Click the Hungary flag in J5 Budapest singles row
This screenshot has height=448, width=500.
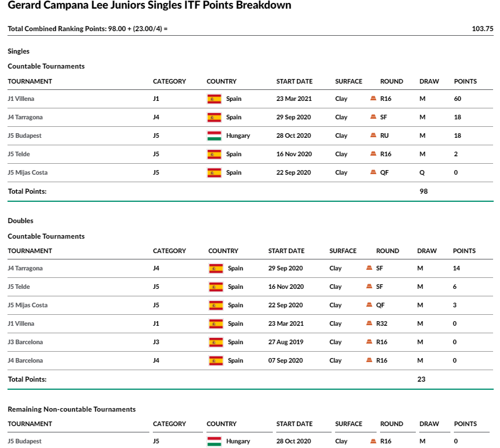[x=214, y=136]
